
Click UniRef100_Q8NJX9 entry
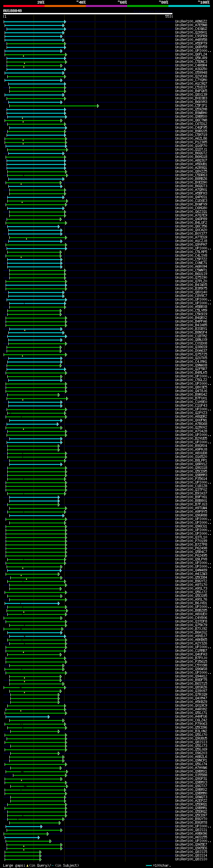191,340
